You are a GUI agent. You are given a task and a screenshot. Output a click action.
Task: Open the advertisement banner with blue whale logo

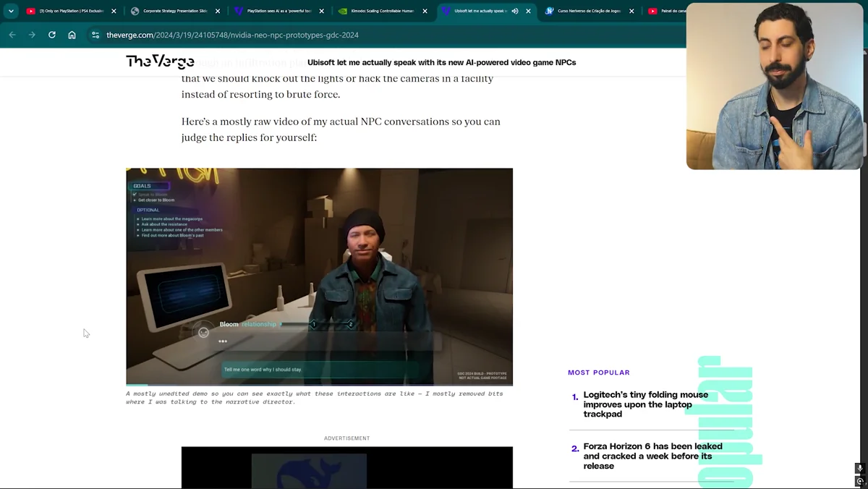pos(346,467)
